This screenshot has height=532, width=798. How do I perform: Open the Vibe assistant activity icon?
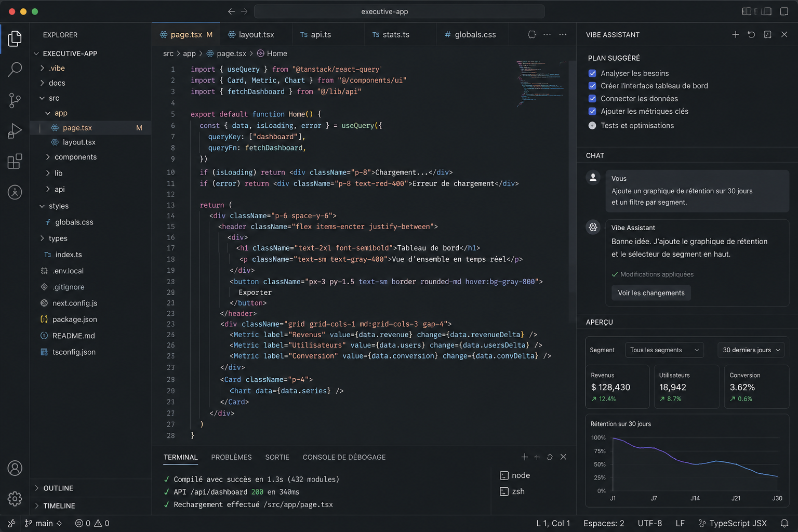coord(15,192)
